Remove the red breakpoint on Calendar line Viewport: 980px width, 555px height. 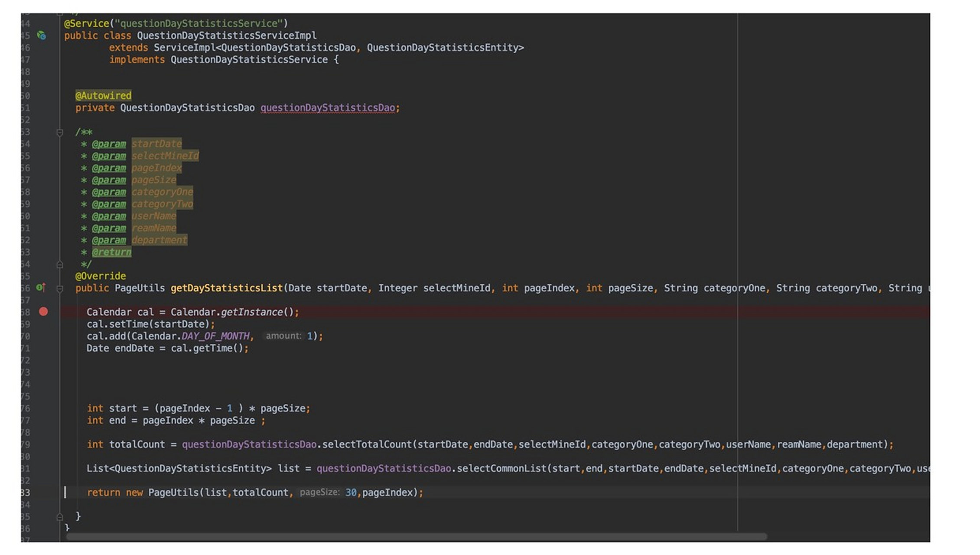click(x=43, y=311)
